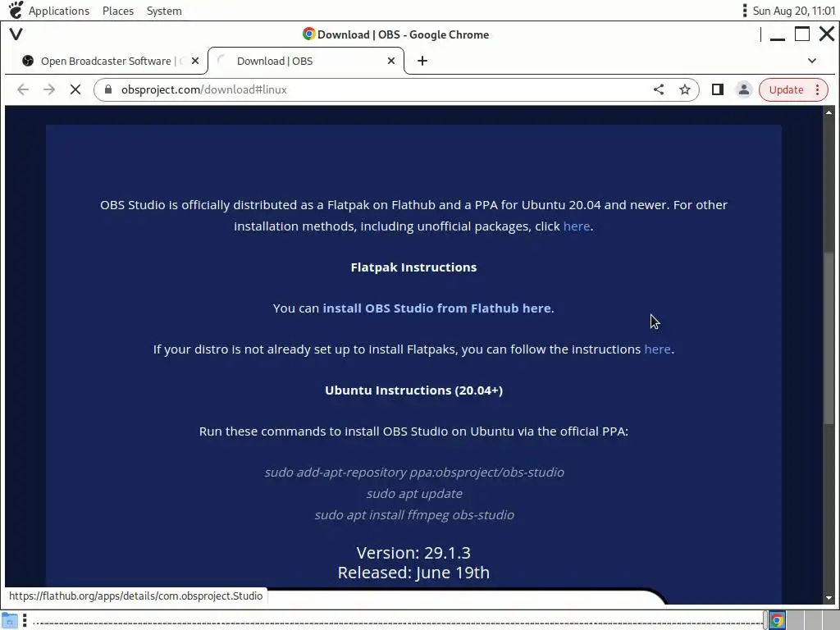Close the Download | OBS tab
Screen dimensions: 840x630
(391, 61)
